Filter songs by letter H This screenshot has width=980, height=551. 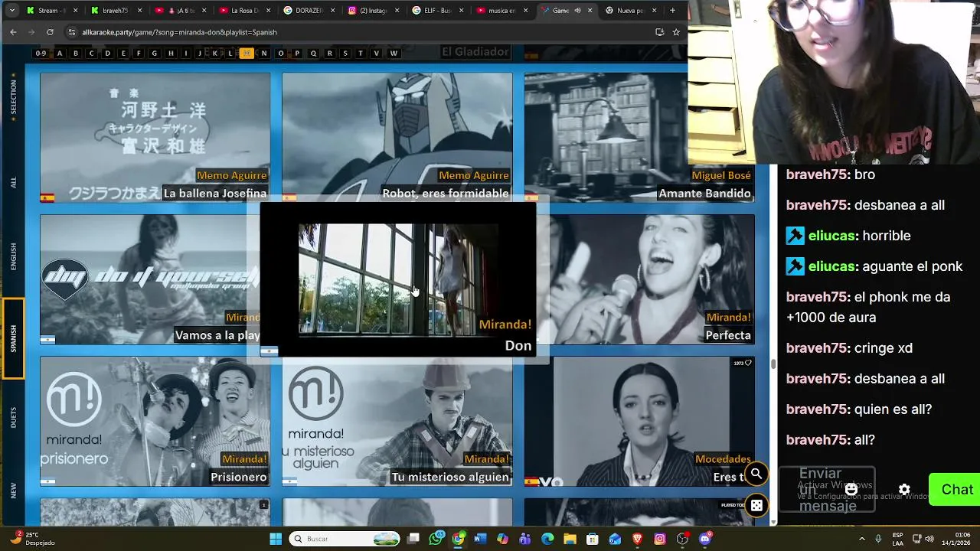pos(170,53)
